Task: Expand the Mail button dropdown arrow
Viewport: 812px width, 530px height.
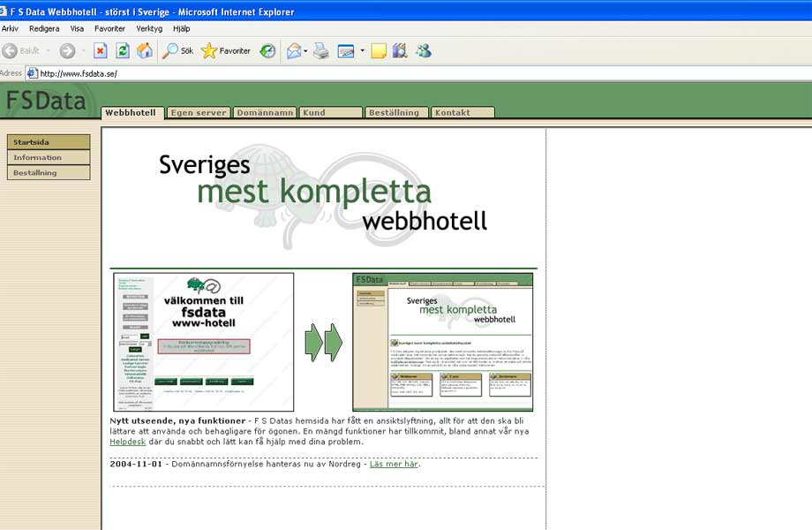Action: click(x=305, y=50)
